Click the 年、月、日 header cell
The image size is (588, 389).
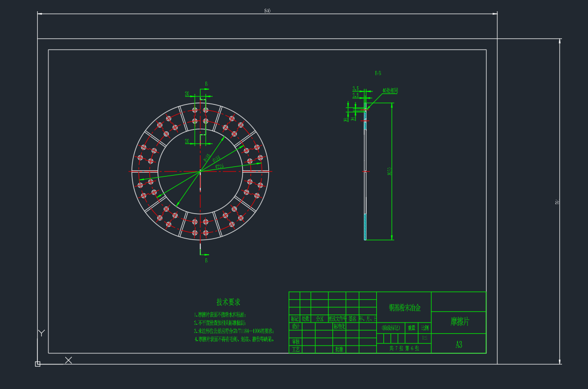point(368,319)
